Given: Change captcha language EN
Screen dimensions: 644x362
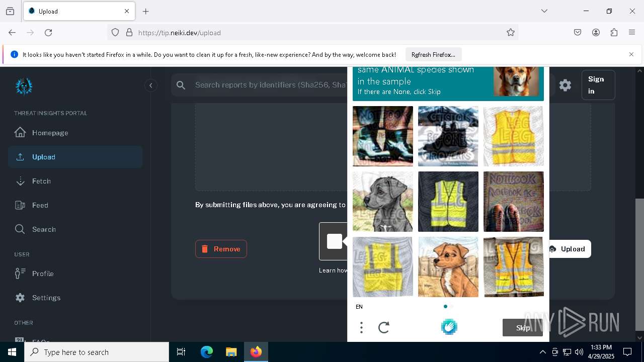Looking at the screenshot, I should click(359, 307).
